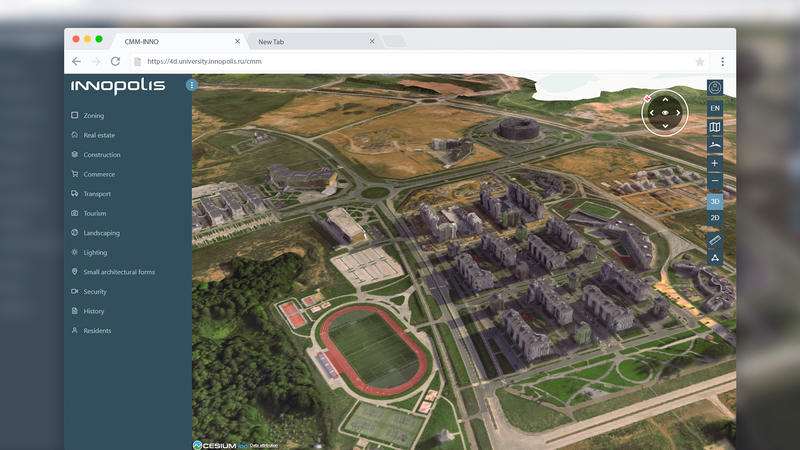
Task: Click the URL address bar
Action: (400, 61)
